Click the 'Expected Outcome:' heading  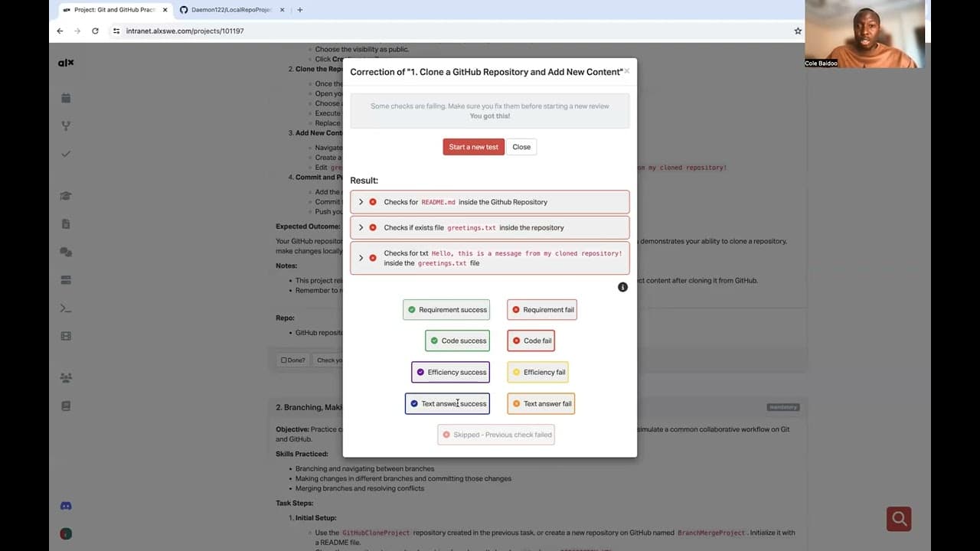coord(308,227)
